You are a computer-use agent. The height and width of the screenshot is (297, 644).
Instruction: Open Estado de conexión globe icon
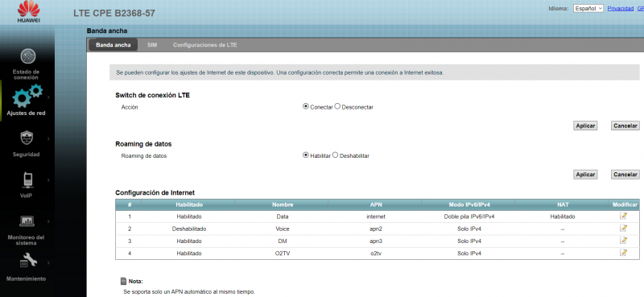coord(27,56)
